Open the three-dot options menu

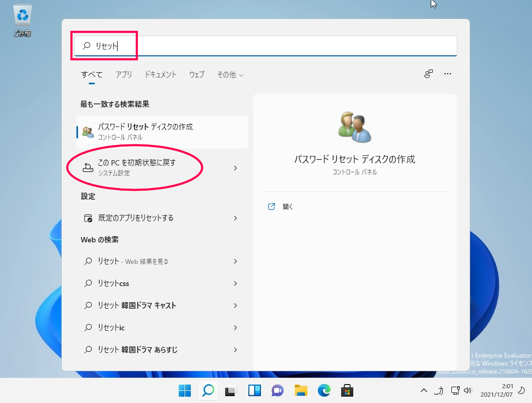(x=448, y=74)
